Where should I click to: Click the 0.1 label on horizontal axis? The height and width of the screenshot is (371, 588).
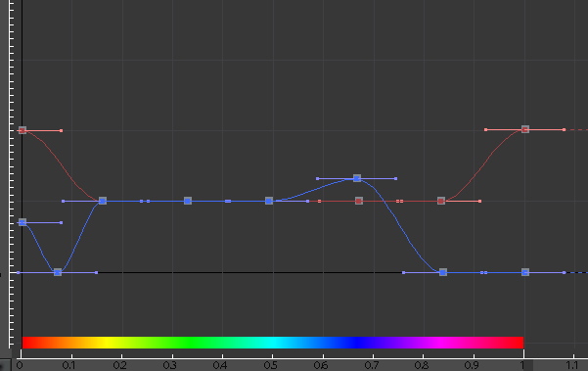[68, 365]
